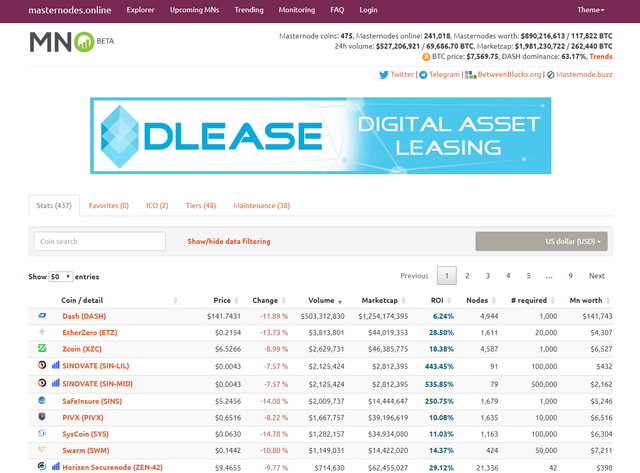The height and width of the screenshot is (473, 640).
Task: Click Zcoin ROI value 18.38%
Action: point(441,349)
